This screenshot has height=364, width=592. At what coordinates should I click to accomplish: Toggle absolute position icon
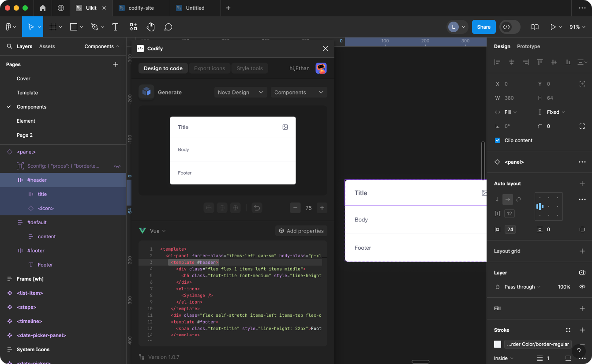click(582, 84)
